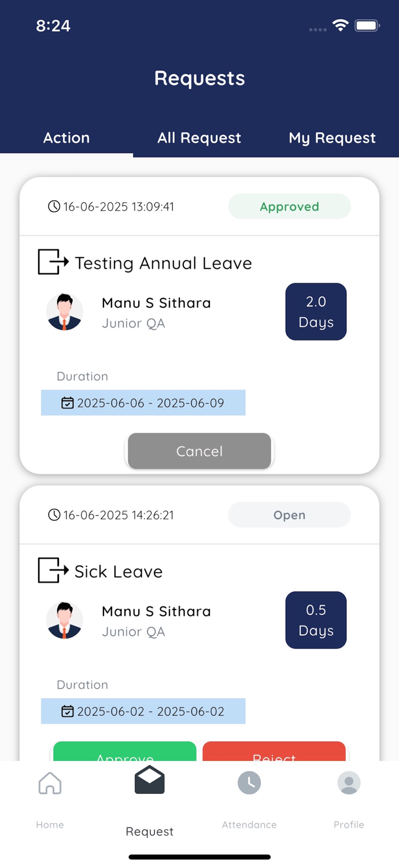Screen dimensions: 399x868
Task: Tap the 0.5 Days badge to view details
Action: point(316,620)
